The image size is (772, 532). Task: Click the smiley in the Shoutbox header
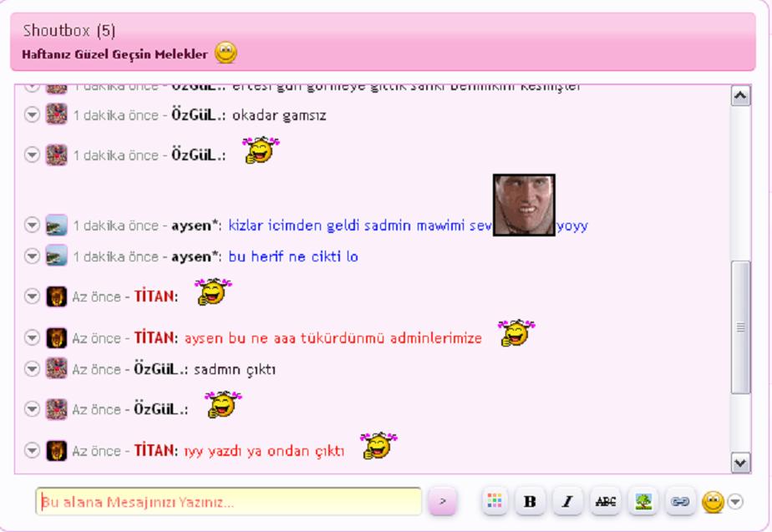click(226, 53)
